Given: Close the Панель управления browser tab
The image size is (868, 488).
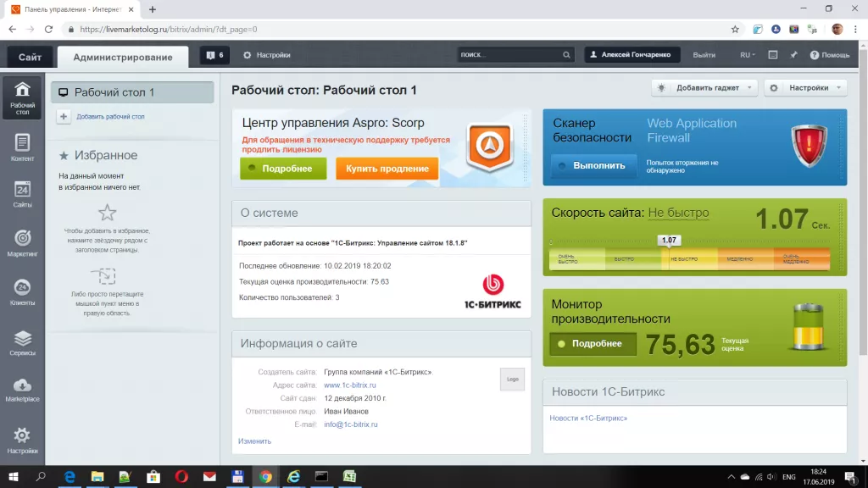Looking at the screenshot, I should pos(131,9).
